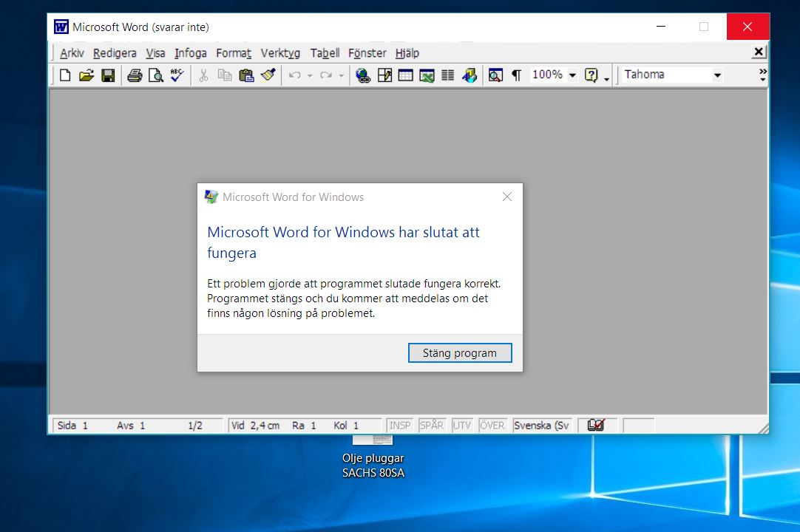The width and height of the screenshot is (800, 532).
Task: Select Olje pluggar SACHS 80SA desktop file
Action: tap(373, 457)
